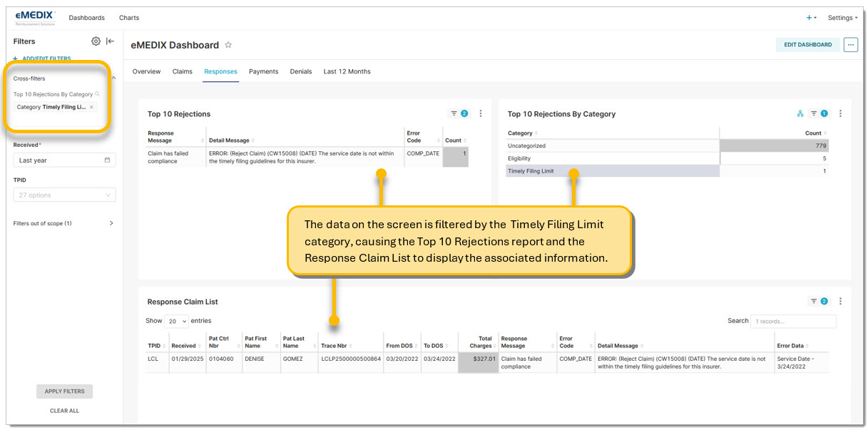This screenshot has width=868, height=430.
Task: Open Top 10 Rejections three-dot menu
Action: point(481,113)
